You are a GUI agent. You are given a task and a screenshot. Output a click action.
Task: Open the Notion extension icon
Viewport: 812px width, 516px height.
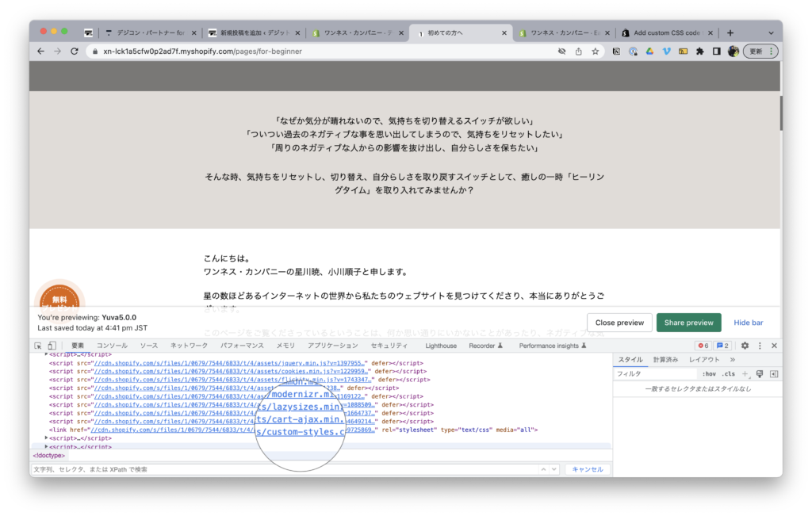click(x=616, y=52)
